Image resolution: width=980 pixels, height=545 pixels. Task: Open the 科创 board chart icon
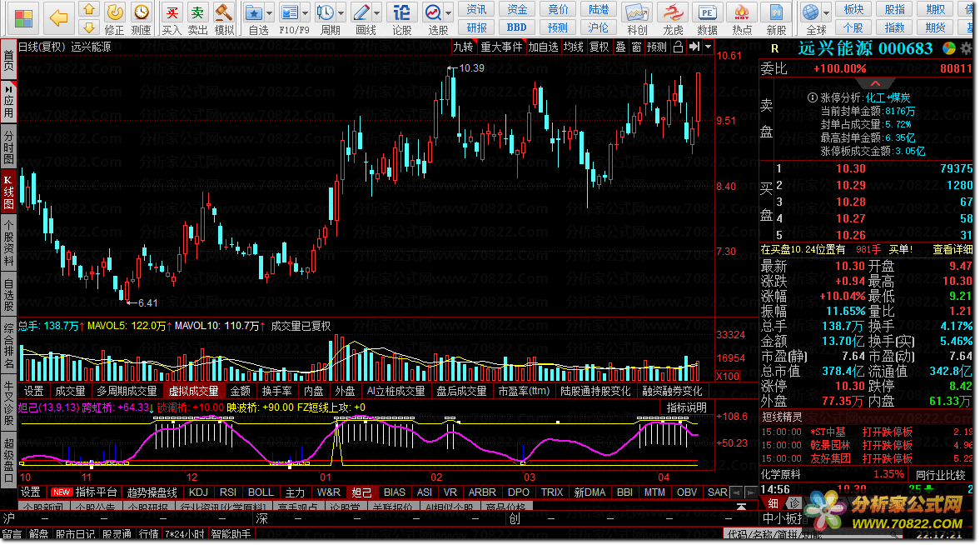click(x=637, y=19)
